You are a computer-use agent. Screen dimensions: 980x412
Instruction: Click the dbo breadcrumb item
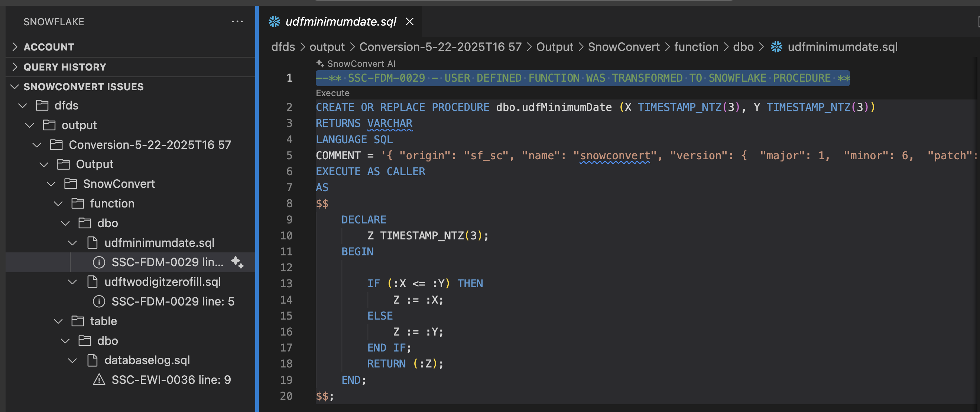tap(743, 47)
